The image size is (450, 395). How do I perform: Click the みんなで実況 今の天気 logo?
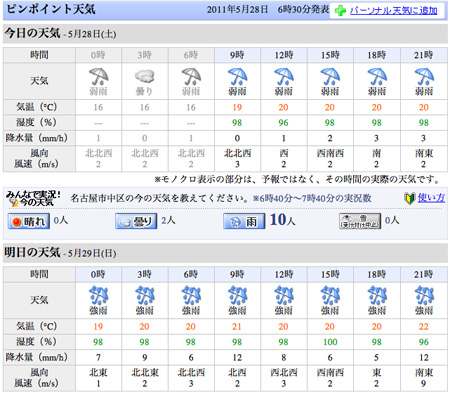[33, 199]
